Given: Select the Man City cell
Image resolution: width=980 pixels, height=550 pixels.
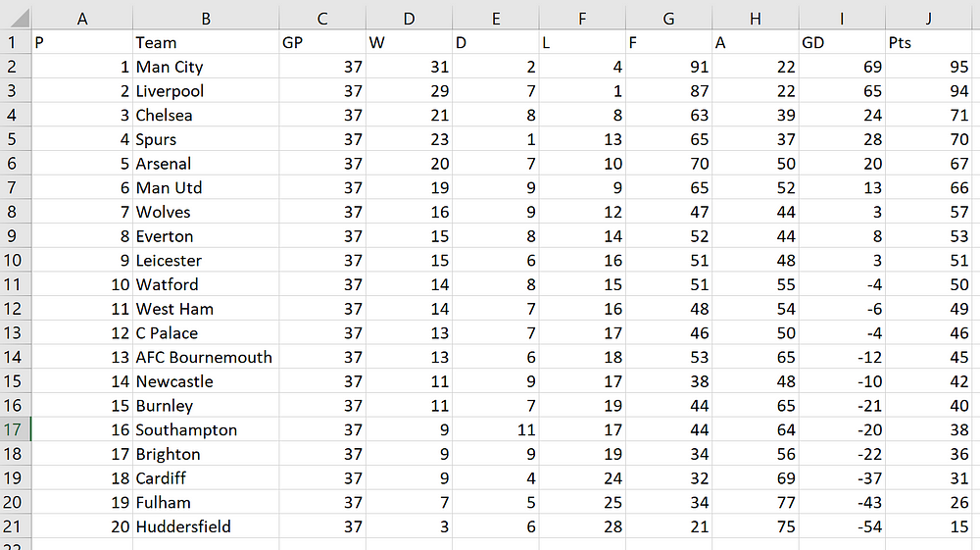Looking at the screenshot, I should coord(206,67).
